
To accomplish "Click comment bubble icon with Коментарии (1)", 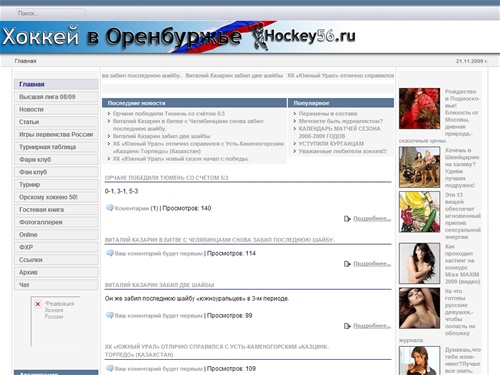I will click(x=110, y=208).
